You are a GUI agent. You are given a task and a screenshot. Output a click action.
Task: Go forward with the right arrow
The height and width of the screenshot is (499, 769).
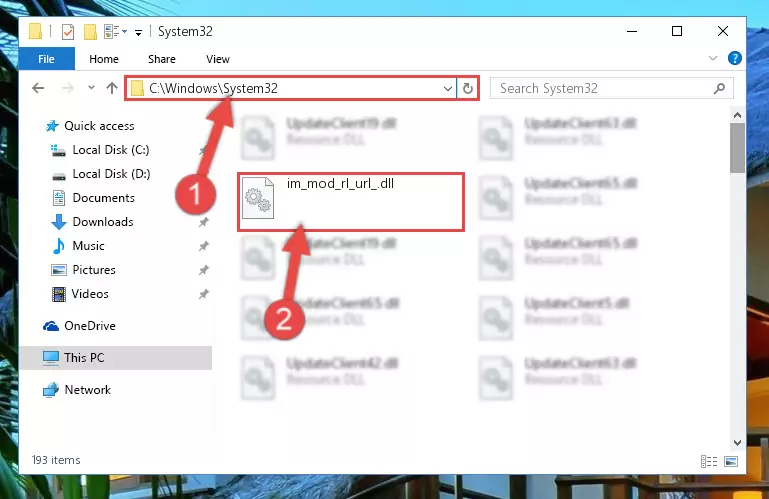(68, 88)
